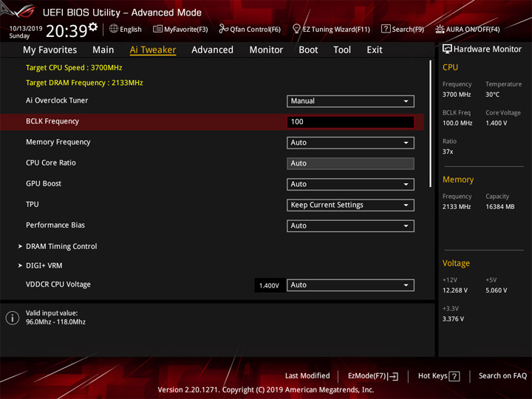
Task: Open settings via gear icon beside the clock
Action: pyautogui.click(x=93, y=27)
